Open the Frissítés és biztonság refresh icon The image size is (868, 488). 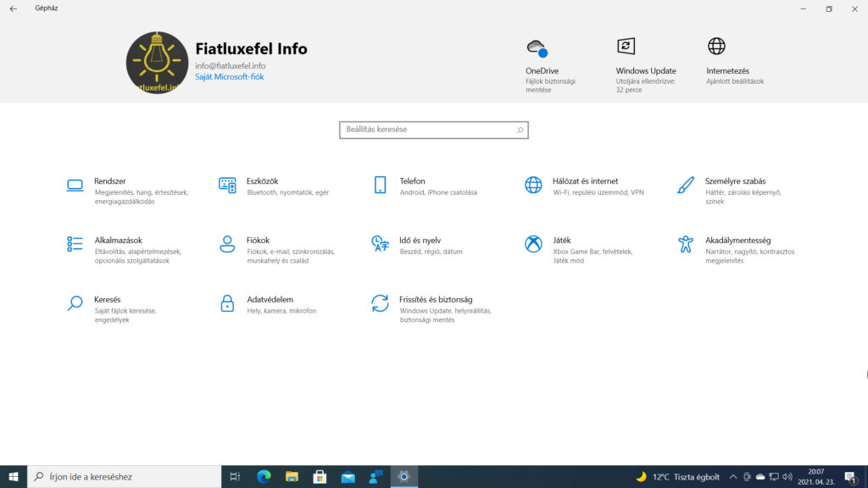coord(380,303)
